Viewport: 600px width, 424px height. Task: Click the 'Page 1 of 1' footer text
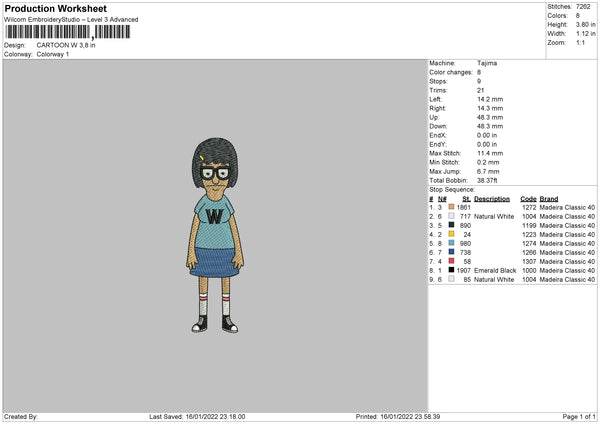click(579, 417)
